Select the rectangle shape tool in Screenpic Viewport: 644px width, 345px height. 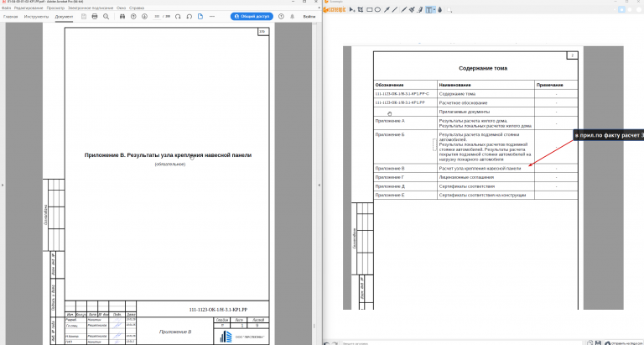tap(369, 10)
